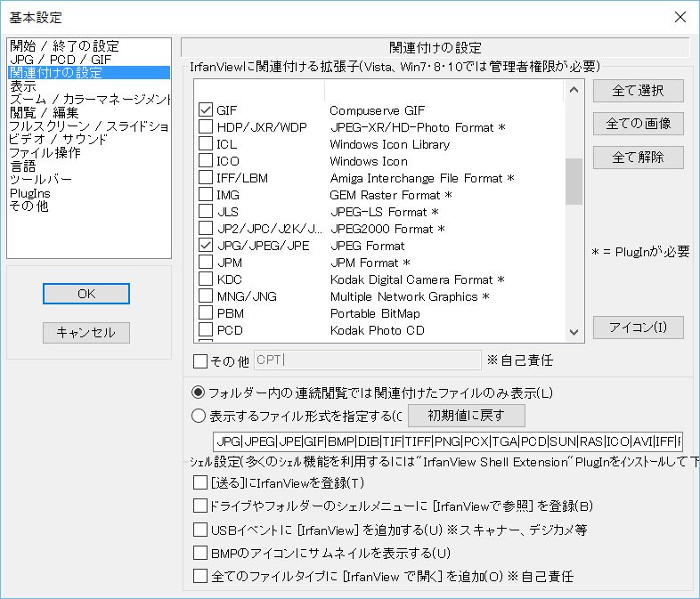700x599 pixels.
Task: Select 関連付けの設定 in category list
Action: click(89, 73)
